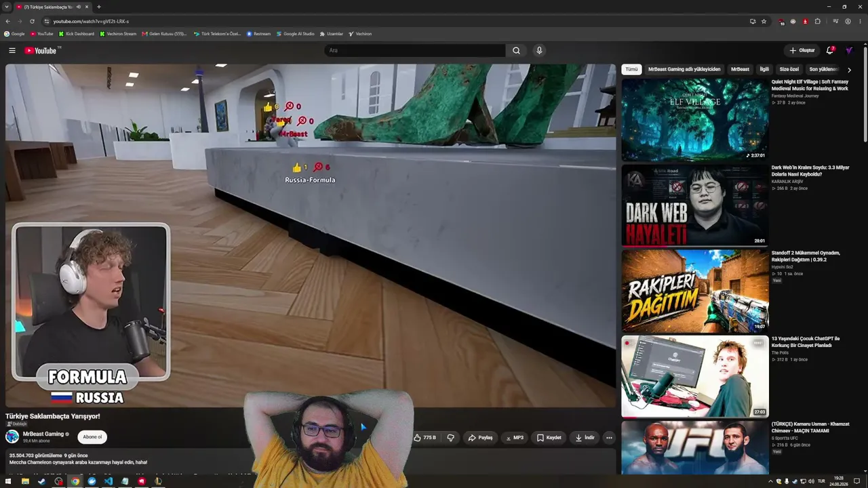Open the YouTube guide hamburger menu
Image resolution: width=868 pixels, height=488 pixels.
click(x=12, y=50)
